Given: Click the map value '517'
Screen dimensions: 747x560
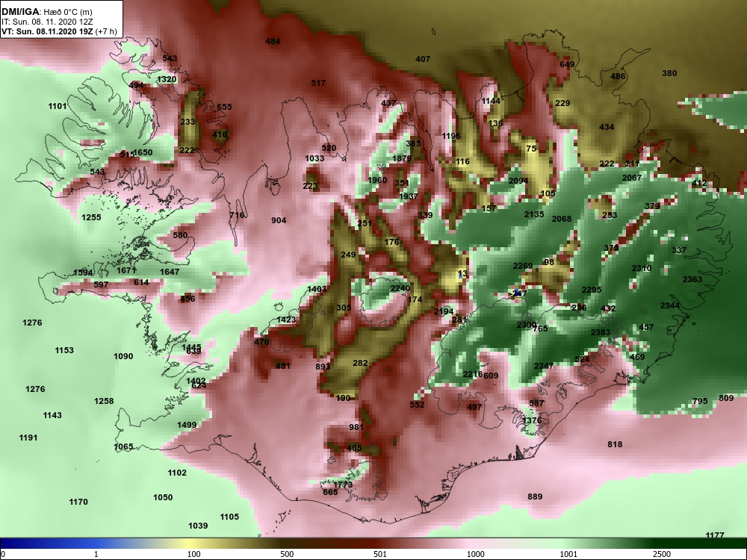Looking at the screenshot, I should 318,84.
